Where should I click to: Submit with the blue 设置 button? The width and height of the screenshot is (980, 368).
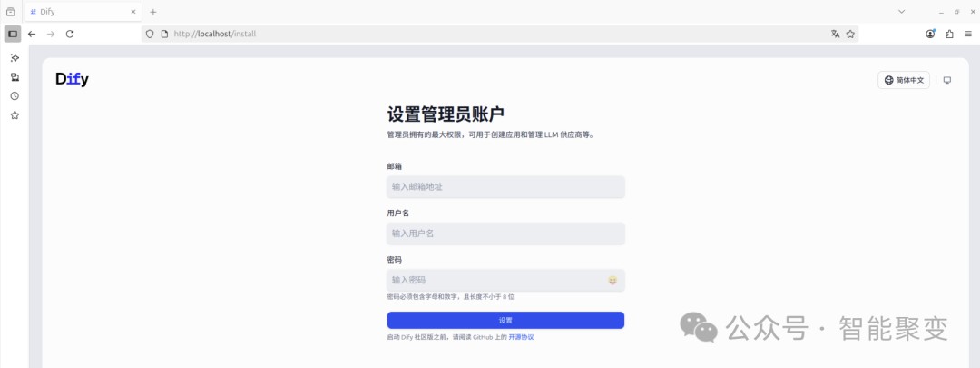[x=505, y=321]
